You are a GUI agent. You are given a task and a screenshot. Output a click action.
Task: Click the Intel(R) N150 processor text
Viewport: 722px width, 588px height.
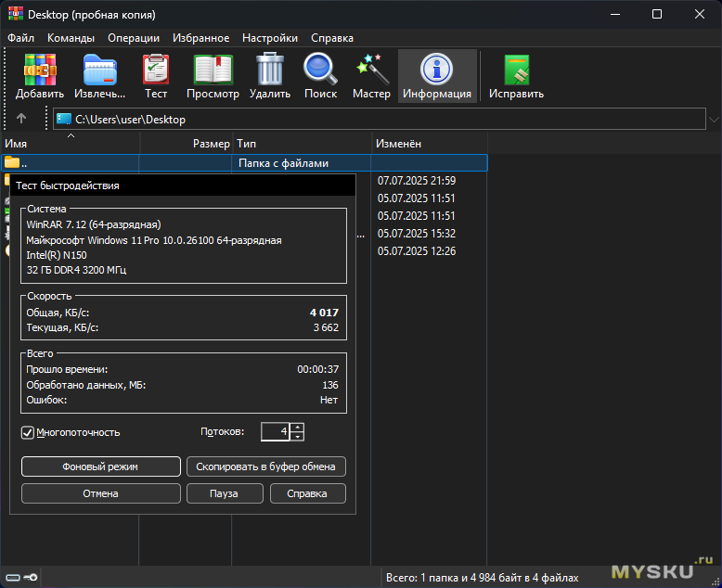click(57, 255)
